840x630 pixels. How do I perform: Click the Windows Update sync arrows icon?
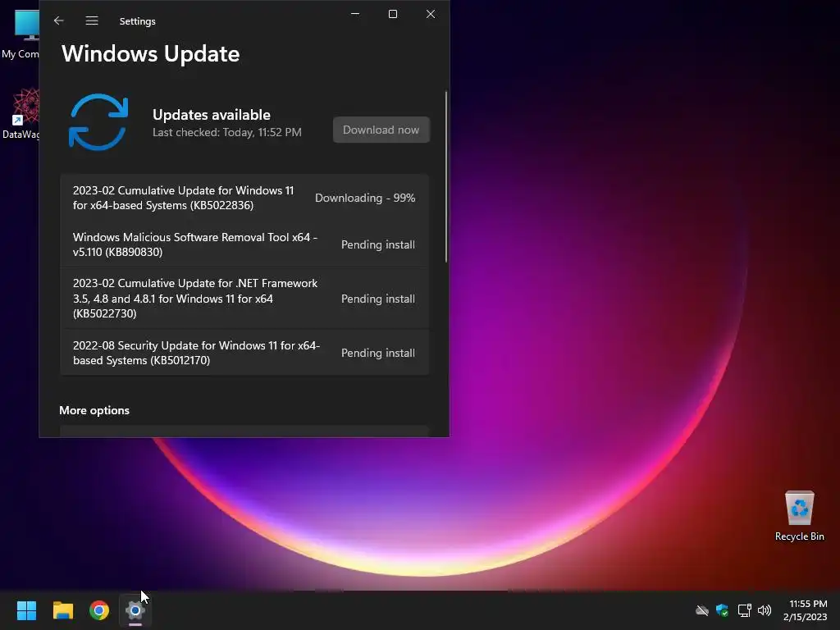coord(98,122)
